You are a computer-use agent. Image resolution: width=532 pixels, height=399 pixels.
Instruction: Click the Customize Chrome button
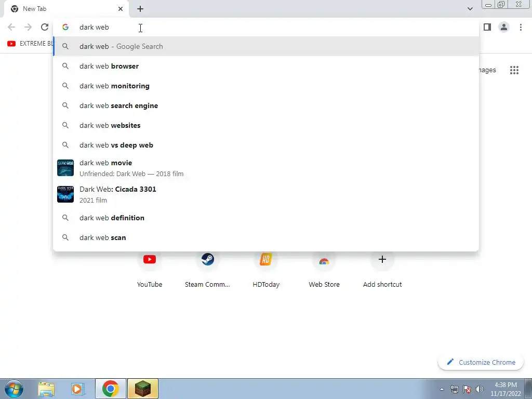pyautogui.click(x=481, y=362)
